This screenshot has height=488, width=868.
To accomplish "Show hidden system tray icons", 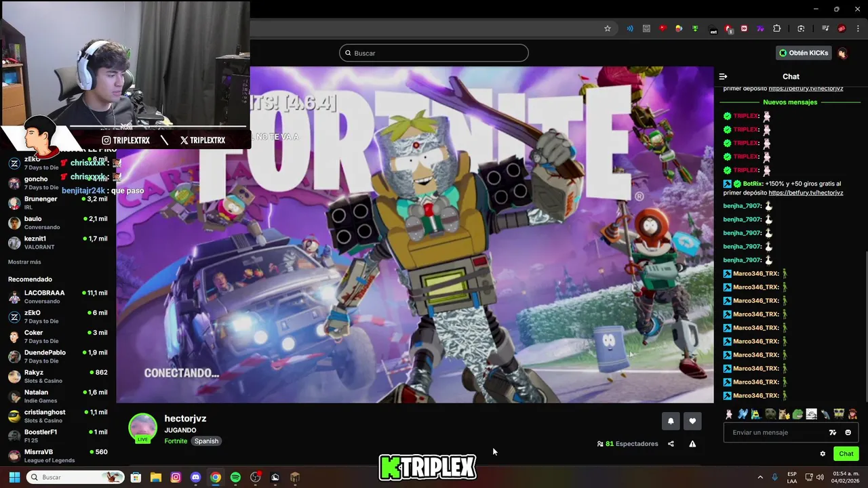I will tap(760, 477).
